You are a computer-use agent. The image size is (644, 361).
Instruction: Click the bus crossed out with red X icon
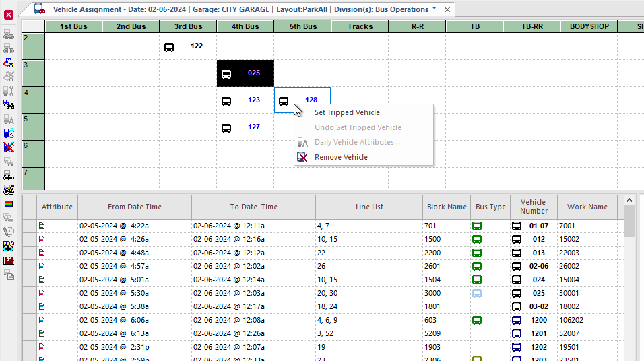point(9,147)
